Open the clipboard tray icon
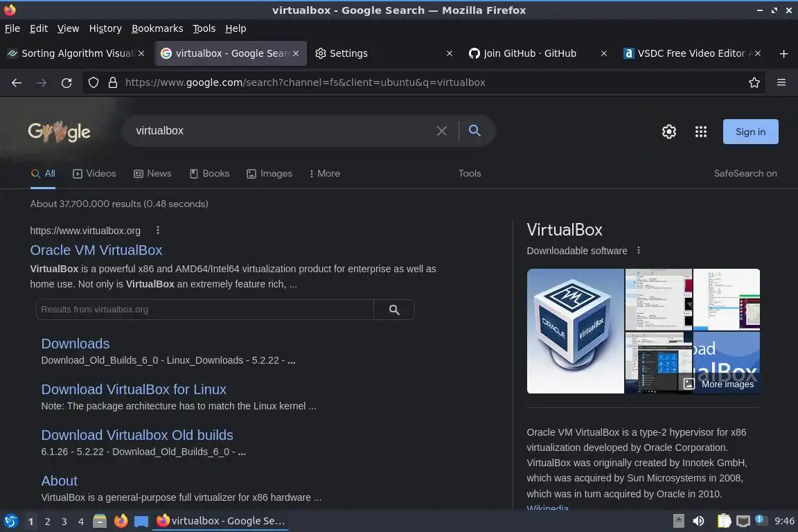 click(724, 521)
